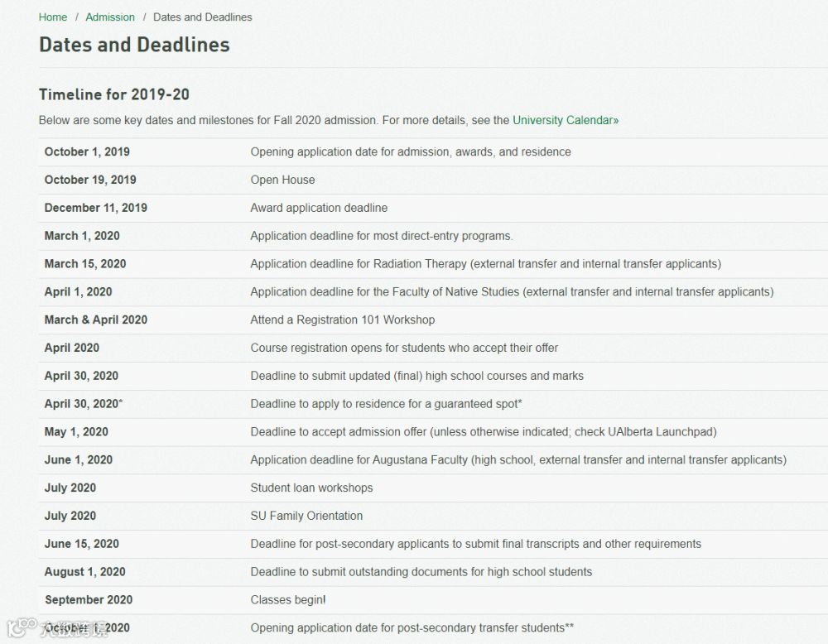The height and width of the screenshot is (644, 828).
Task: Select the Dates and Deadlines breadcrumb text
Action: point(203,17)
